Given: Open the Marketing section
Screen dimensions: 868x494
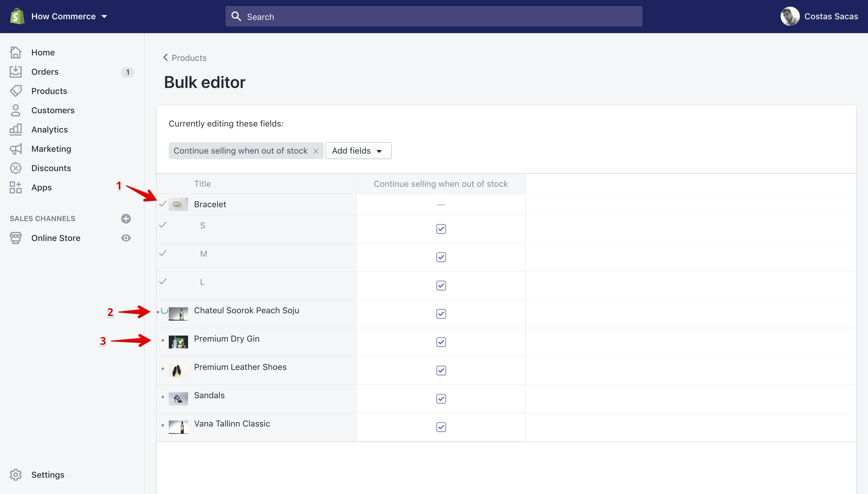Looking at the screenshot, I should [51, 149].
